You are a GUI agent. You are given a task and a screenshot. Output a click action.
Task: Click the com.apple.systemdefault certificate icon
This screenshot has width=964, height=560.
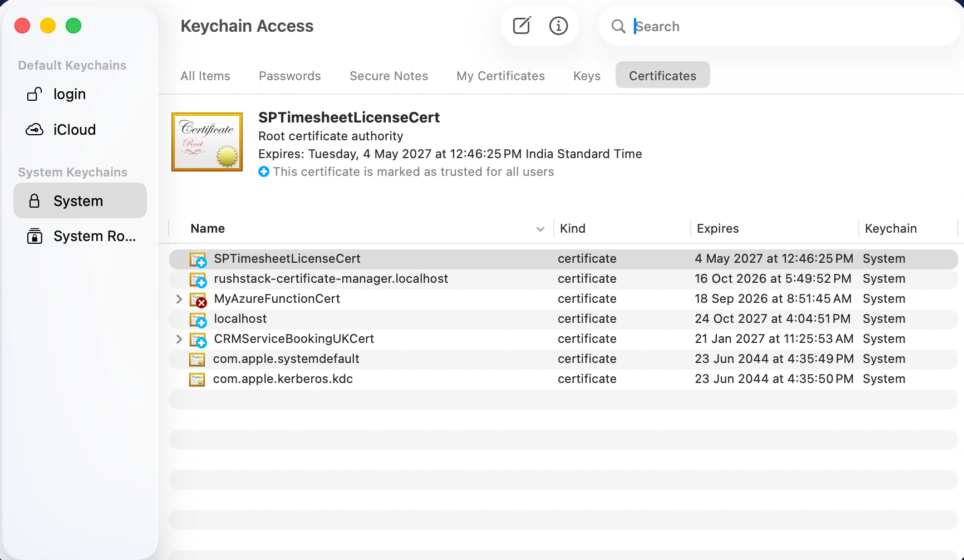pyautogui.click(x=197, y=359)
